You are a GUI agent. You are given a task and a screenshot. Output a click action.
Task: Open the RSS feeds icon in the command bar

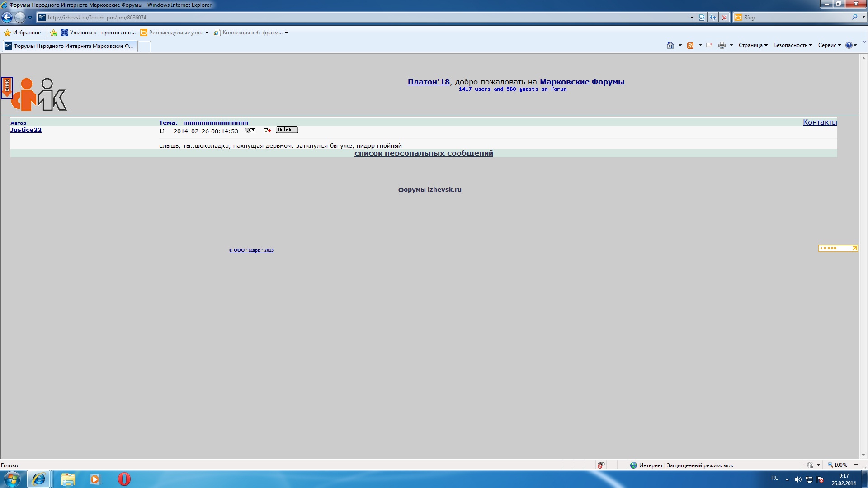pyautogui.click(x=690, y=45)
